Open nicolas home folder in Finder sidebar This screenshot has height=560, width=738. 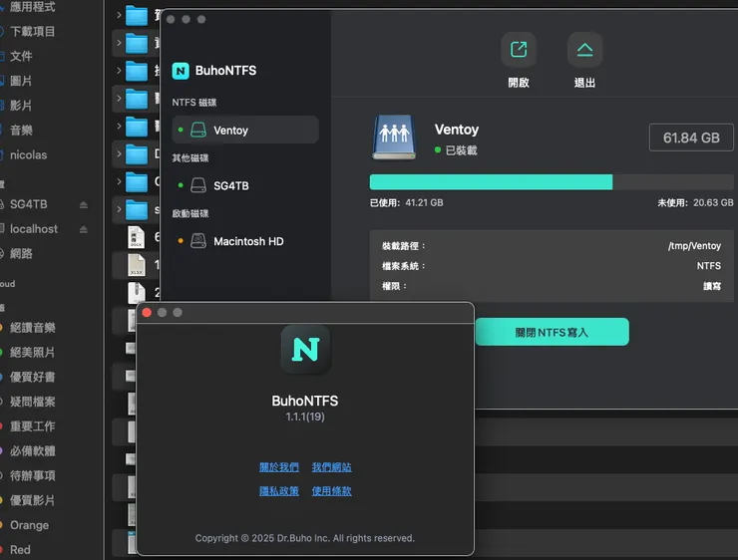[28, 154]
